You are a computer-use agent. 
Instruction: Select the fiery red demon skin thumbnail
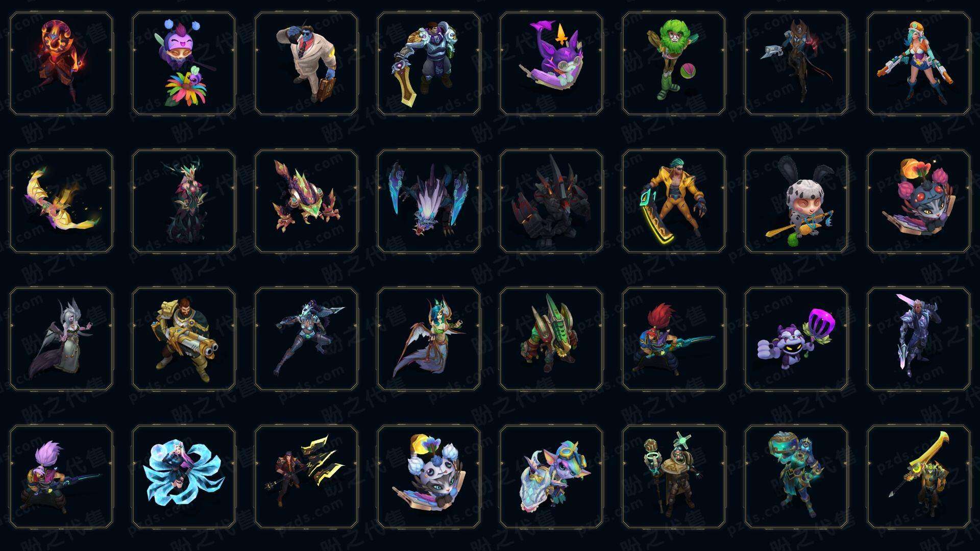pos(61,64)
